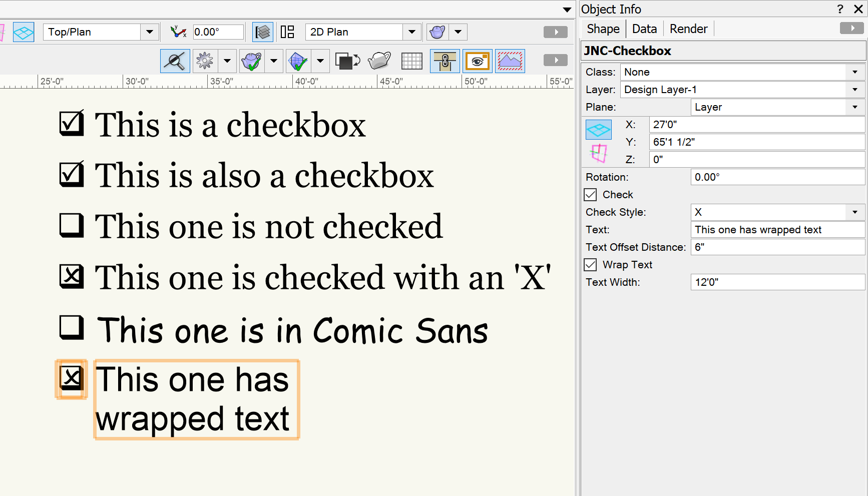Image resolution: width=868 pixels, height=496 pixels.
Task: Open the Check Style dropdown
Action: (x=854, y=212)
